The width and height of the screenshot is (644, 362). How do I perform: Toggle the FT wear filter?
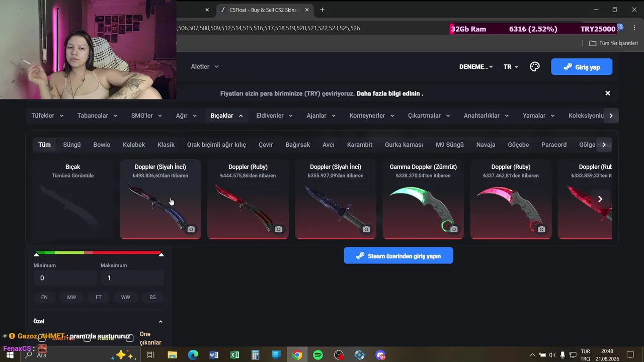tap(99, 297)
